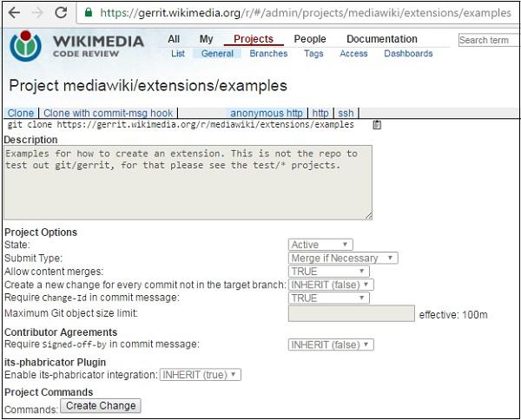Select Clone with commit-msg hook
The width and height of the screenshot is (521, 420).
click(108, 113)
